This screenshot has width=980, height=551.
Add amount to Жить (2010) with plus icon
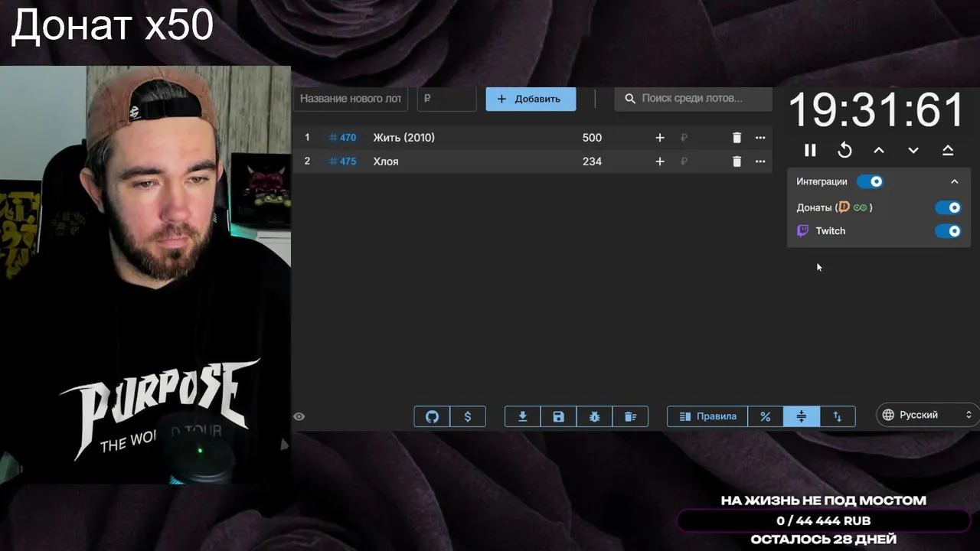[x=660, y=138]
